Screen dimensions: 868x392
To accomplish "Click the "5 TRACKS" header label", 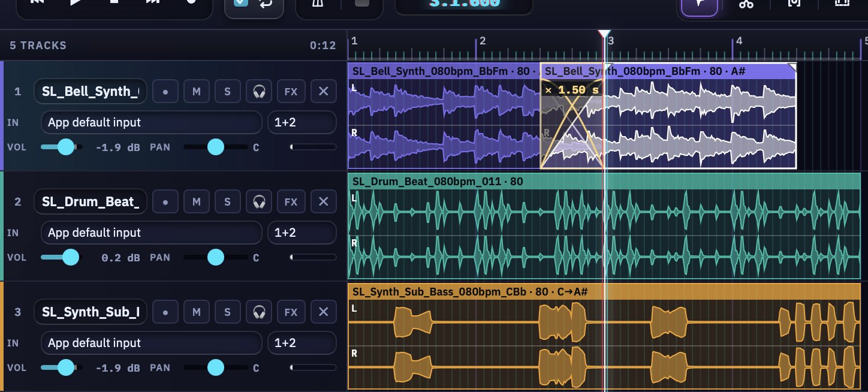I will tap(38, 45).
